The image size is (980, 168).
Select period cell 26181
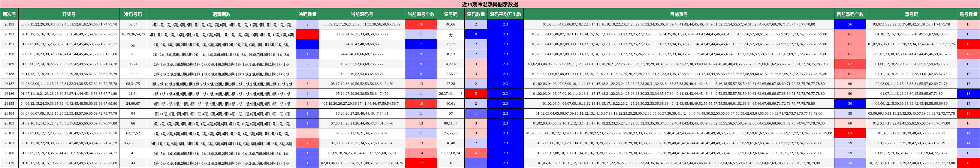pyautogui.click(x=9, y=143)
